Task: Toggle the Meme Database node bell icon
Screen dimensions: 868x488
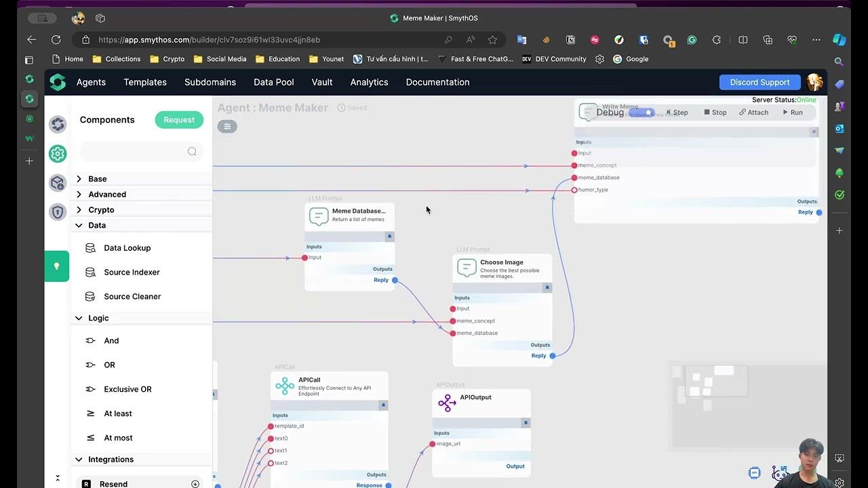Action: click(389, 237)
